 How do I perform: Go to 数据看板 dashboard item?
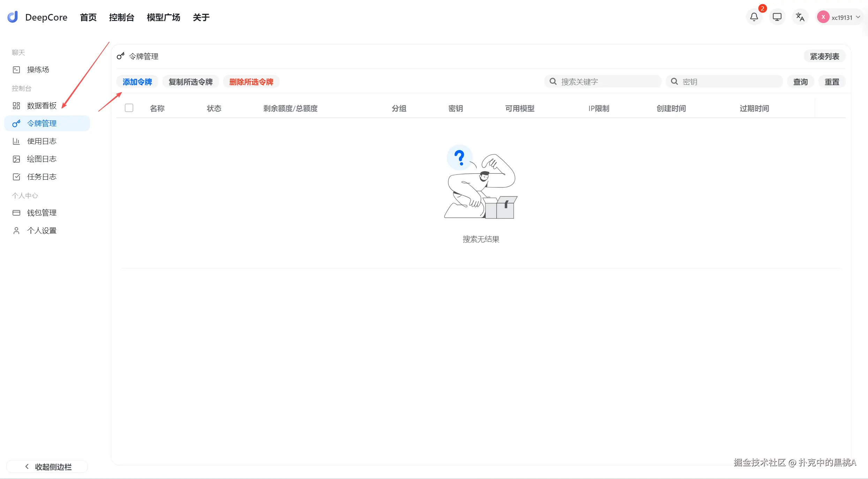[41, 106]
